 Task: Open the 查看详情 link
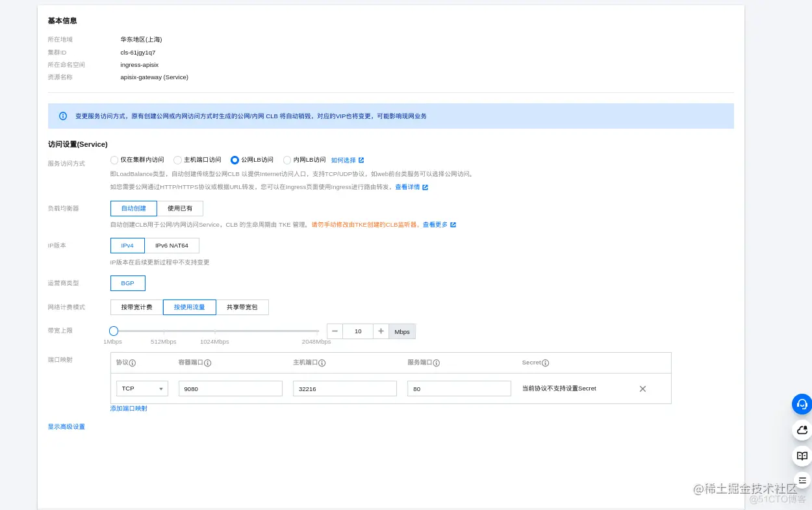point(407,187)
